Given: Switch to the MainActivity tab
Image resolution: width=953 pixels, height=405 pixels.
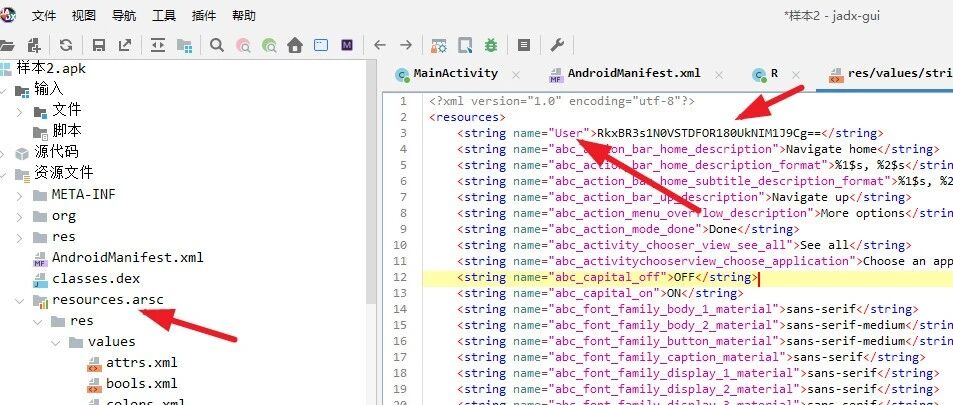Looking at the screenshot, I should pos(455,74).
